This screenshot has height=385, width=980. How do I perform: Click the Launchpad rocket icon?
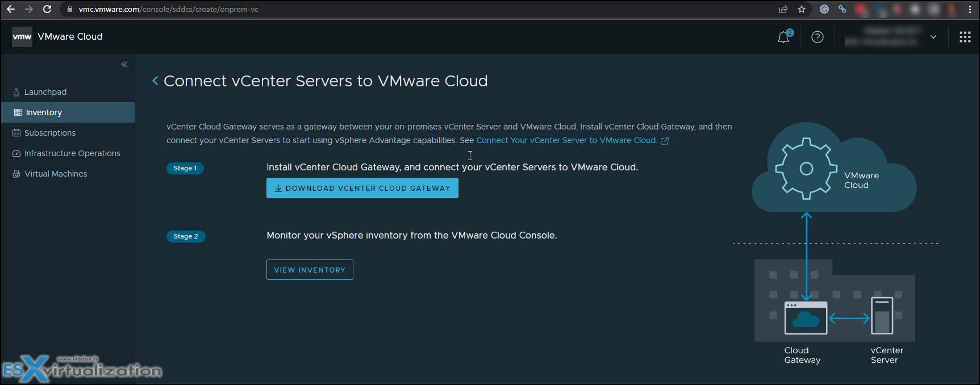pos(16,92)
